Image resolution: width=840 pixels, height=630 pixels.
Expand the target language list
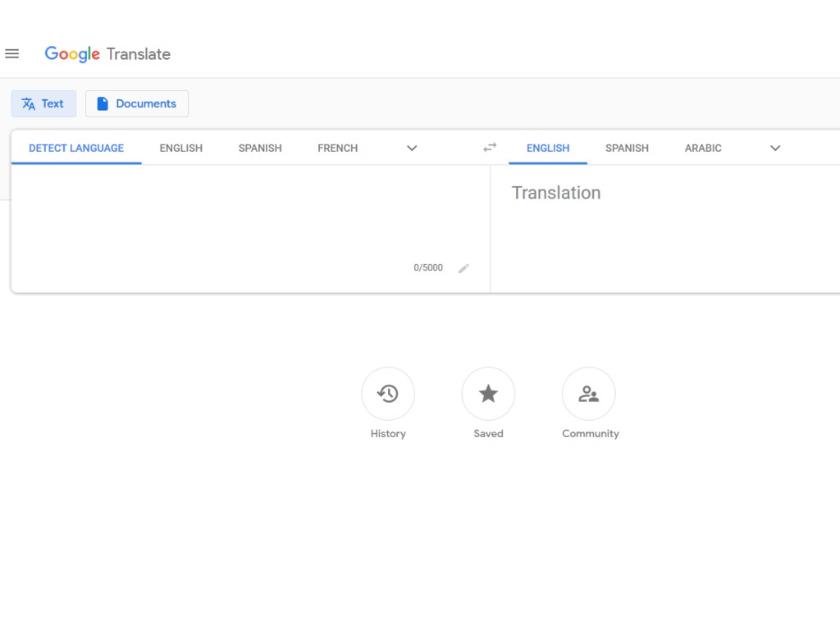[775, 148]
